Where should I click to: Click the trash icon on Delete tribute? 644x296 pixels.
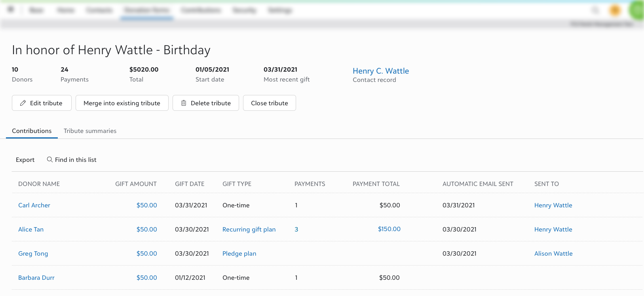184,103
